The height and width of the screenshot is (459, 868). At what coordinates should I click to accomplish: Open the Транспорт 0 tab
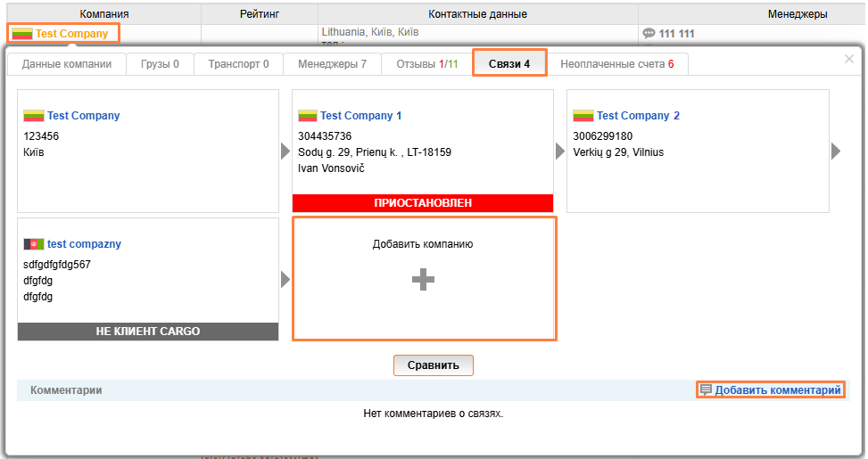tap(238, 64)
